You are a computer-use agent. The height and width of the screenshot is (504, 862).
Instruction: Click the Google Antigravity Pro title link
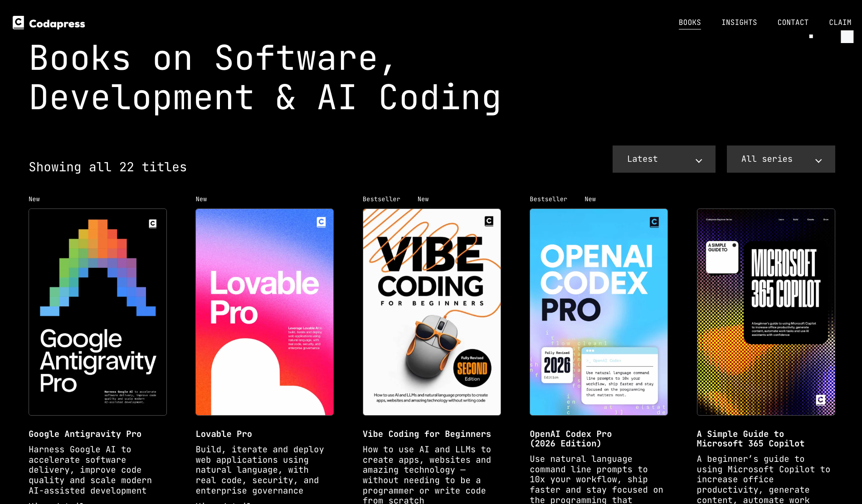click(85, 434)
